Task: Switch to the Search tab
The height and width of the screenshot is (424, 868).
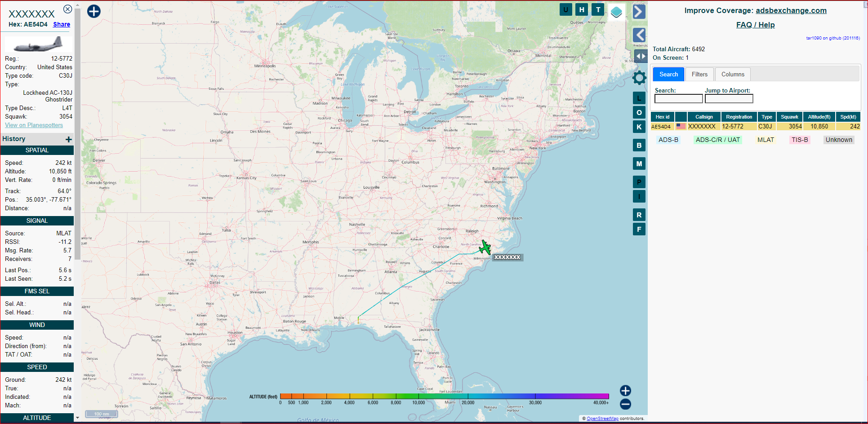Action: point(668,74)
